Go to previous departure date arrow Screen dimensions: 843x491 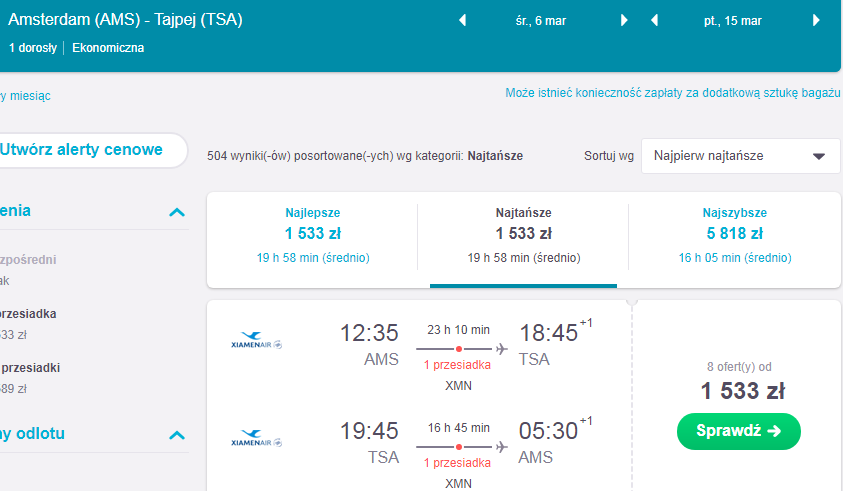pos(462,20)
